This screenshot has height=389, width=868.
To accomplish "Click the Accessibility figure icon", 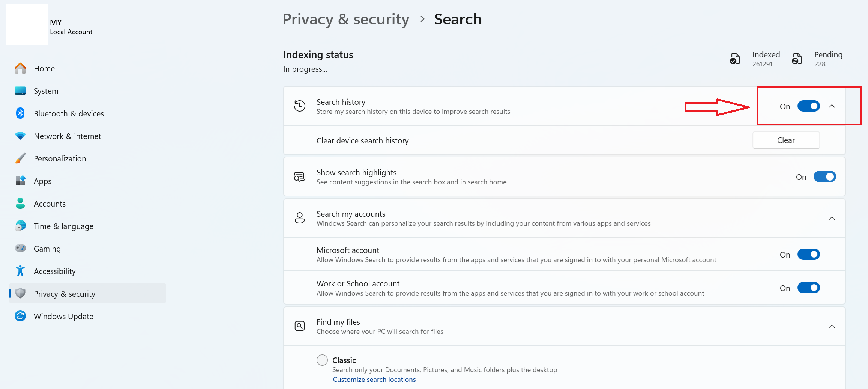I will (x=20, y=271).
